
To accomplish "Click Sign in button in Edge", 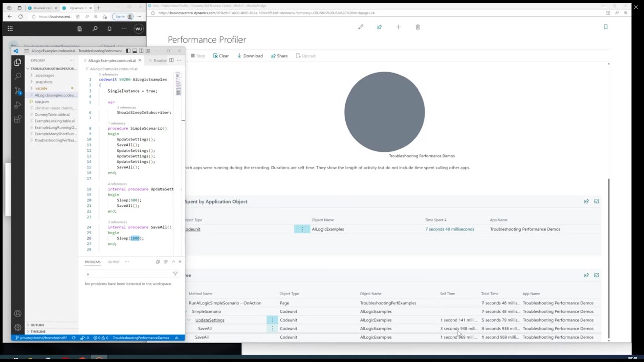I will [124, 16].
